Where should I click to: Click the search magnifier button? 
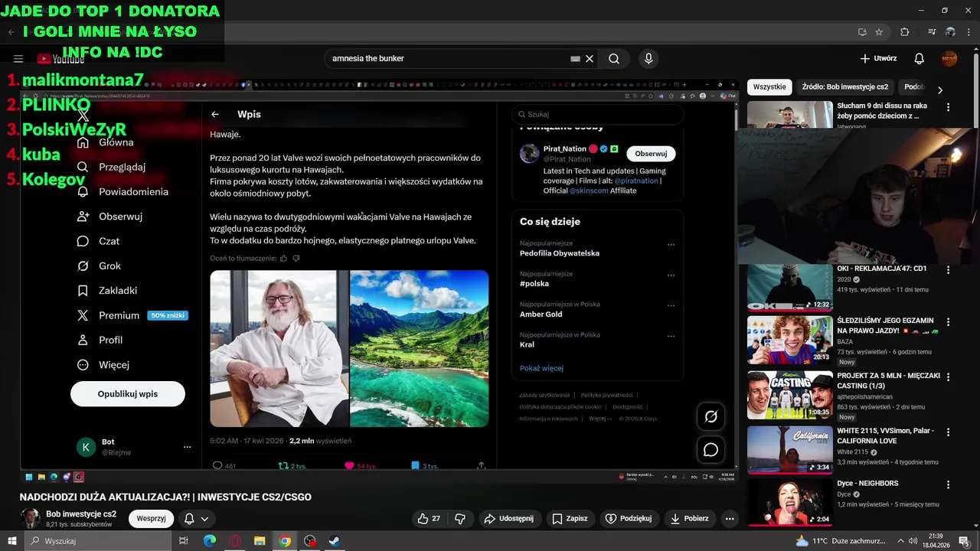click(x=614, y=58)
